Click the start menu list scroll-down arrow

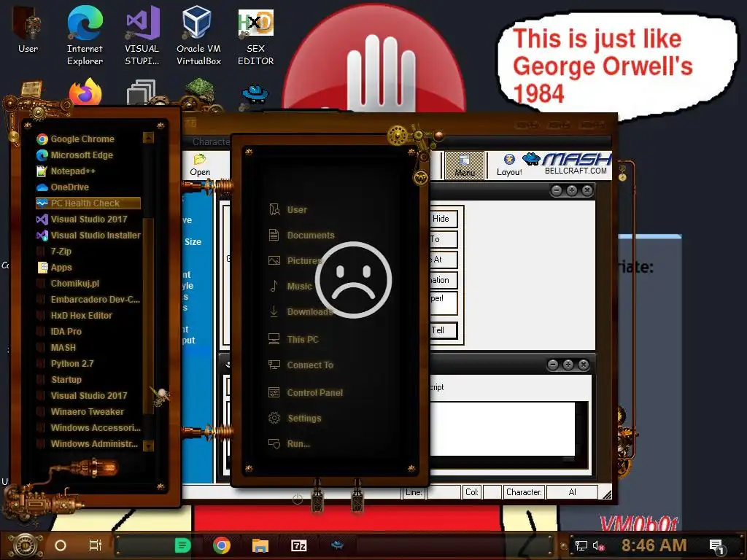pyautogui.click(x=148, y=446)
